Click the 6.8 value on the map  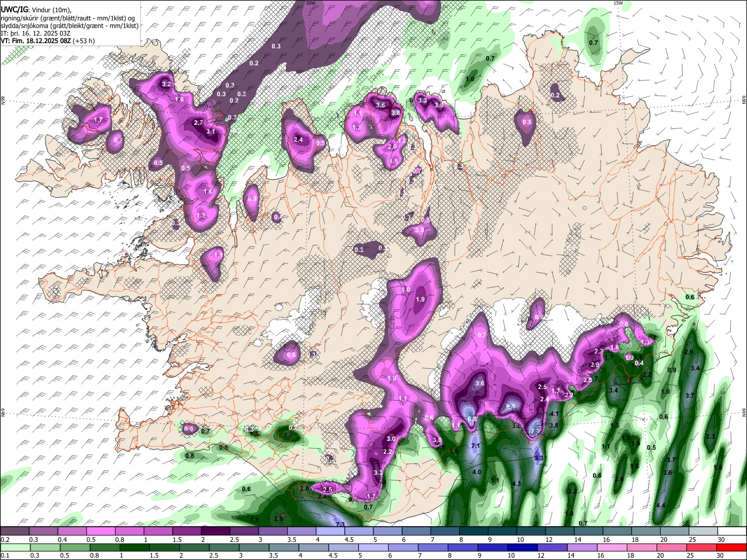472,419
